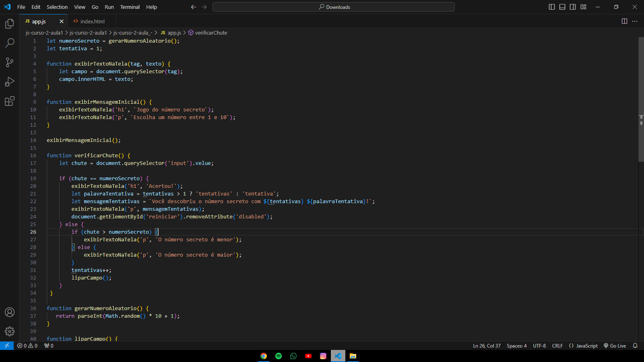Open File Explorer from the taskbar
The width and height of the screenshot is (644, 362).
click(x=353, y=356)
